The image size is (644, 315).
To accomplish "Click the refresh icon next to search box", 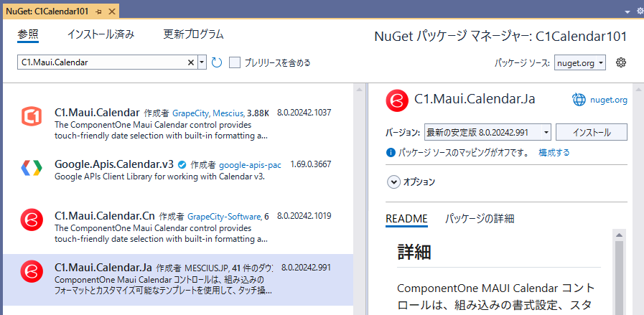I will pyautogui.click(x=217, y=63).
